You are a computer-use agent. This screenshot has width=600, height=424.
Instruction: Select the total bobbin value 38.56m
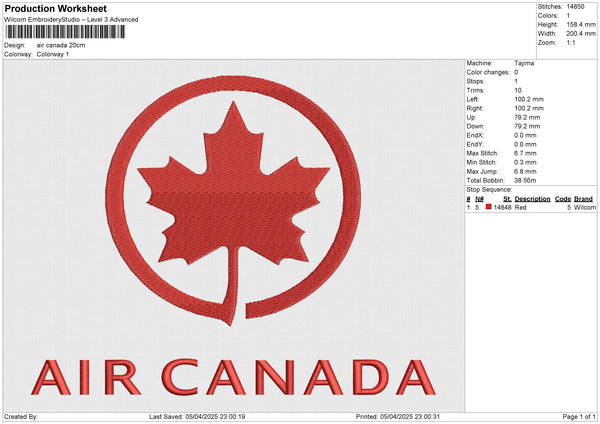point(525,180)
